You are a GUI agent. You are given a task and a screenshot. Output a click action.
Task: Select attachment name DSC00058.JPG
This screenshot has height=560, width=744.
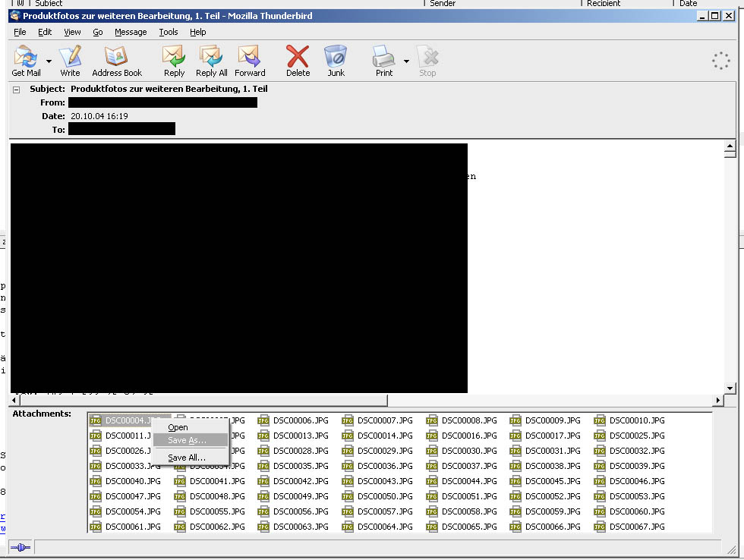click(x=469, y=511)
